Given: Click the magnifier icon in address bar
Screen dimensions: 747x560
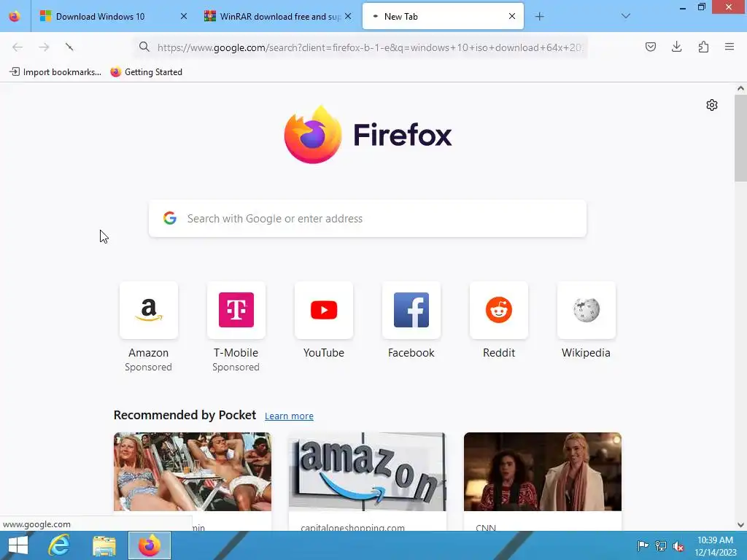Looking at the screenshot, I should (x=144, y=47).
